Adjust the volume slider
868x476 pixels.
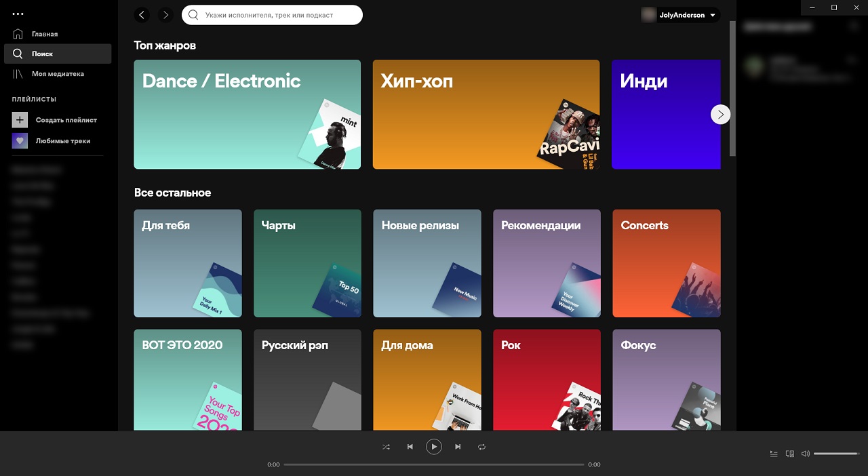pyautogui.click(x=835, y=454)
